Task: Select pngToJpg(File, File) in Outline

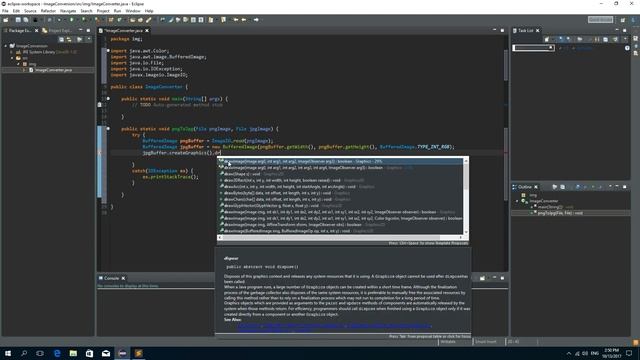Action: click(x=560, y=213)
